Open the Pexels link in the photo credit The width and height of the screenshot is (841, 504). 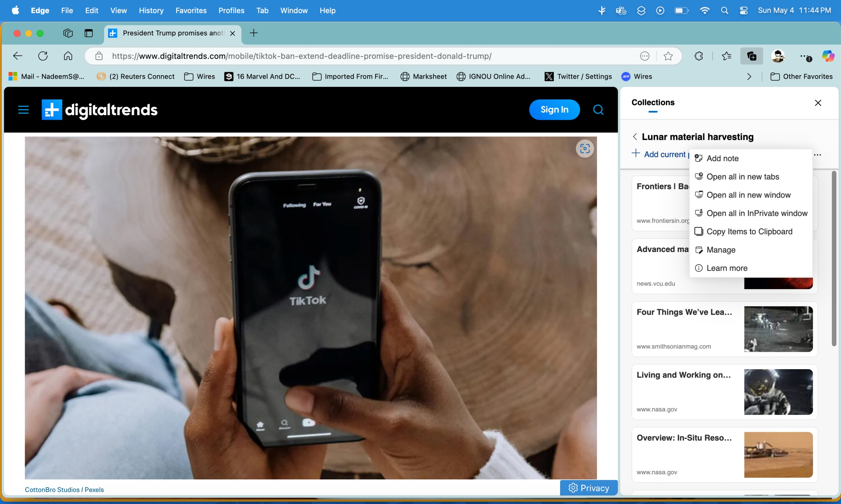[x=94, y=489]
